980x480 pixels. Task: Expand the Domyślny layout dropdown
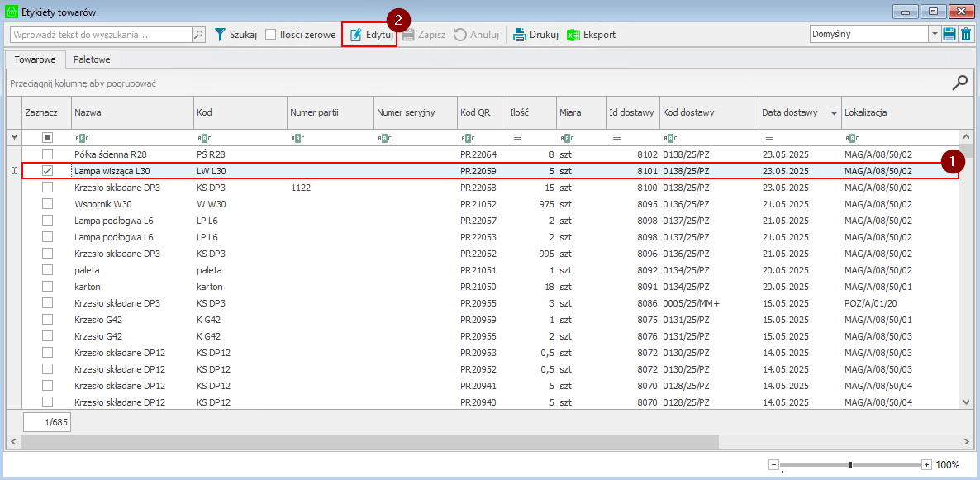(935, 34)
